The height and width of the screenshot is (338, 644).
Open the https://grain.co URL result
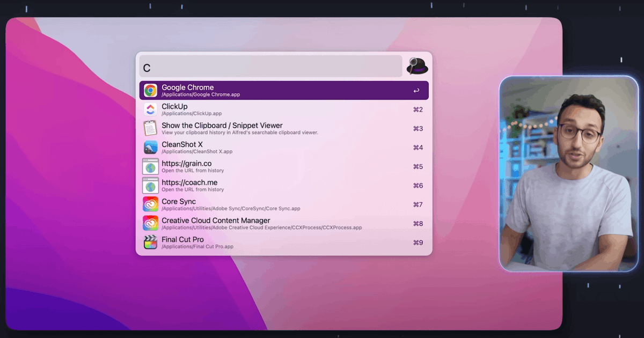[284, 166]
